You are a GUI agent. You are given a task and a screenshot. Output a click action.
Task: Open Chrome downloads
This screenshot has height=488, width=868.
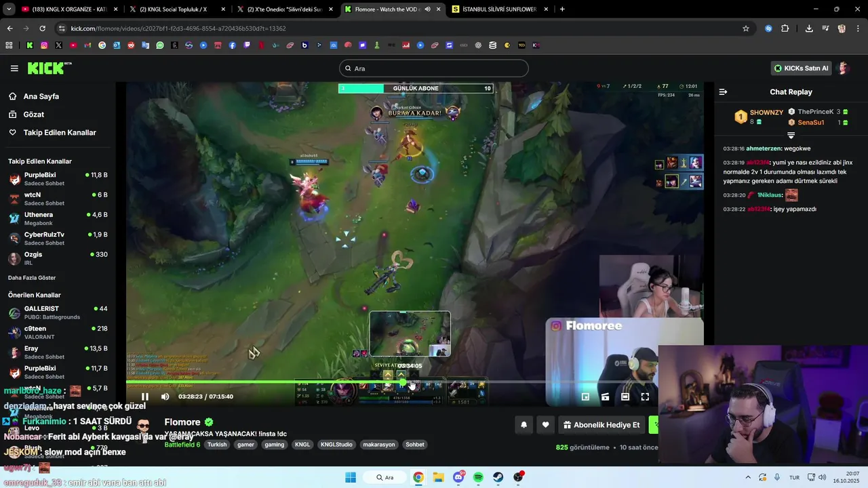pos(809,28)
